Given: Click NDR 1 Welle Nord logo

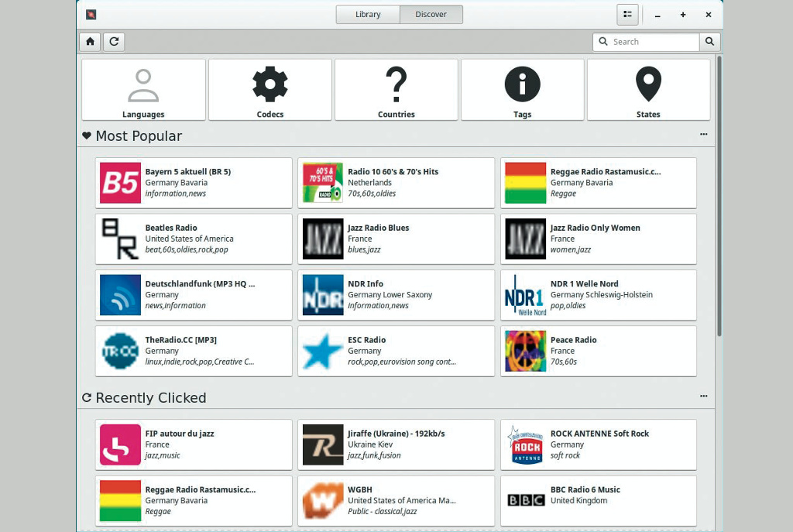Looking at the screenshot, I should (526, 295).
